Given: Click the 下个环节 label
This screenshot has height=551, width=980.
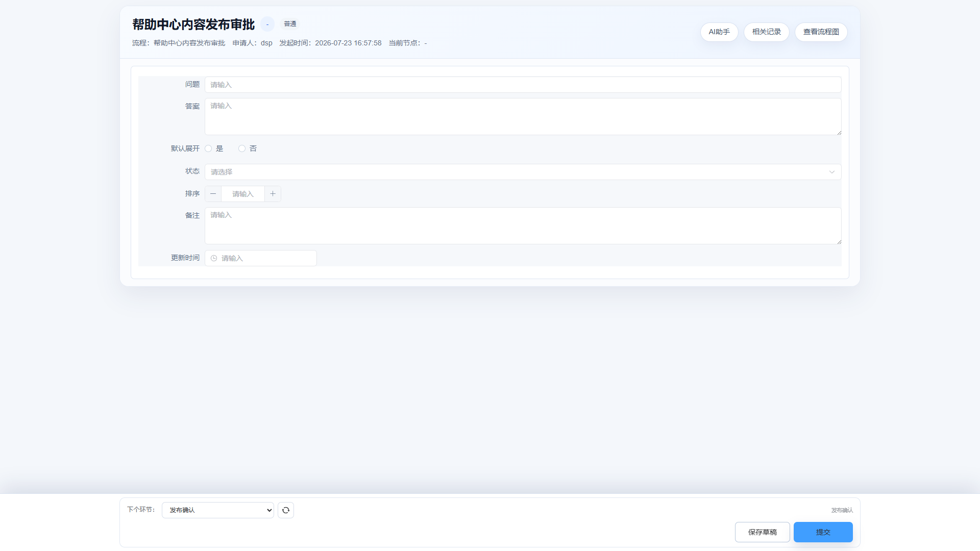Looking at the screenshot, I should [x=141, y=510].
